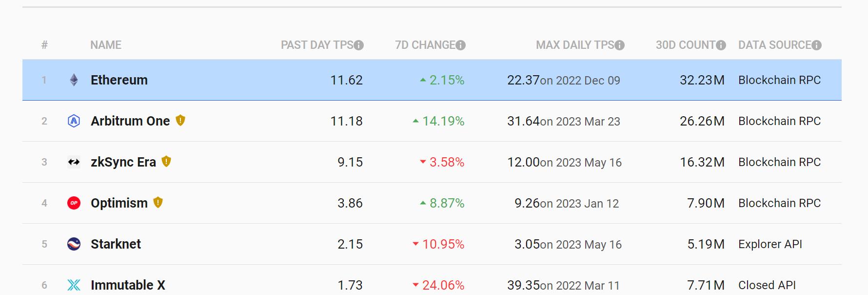Go to the Starknet project page
Screen dimensions: 868x295
point(116,244)
